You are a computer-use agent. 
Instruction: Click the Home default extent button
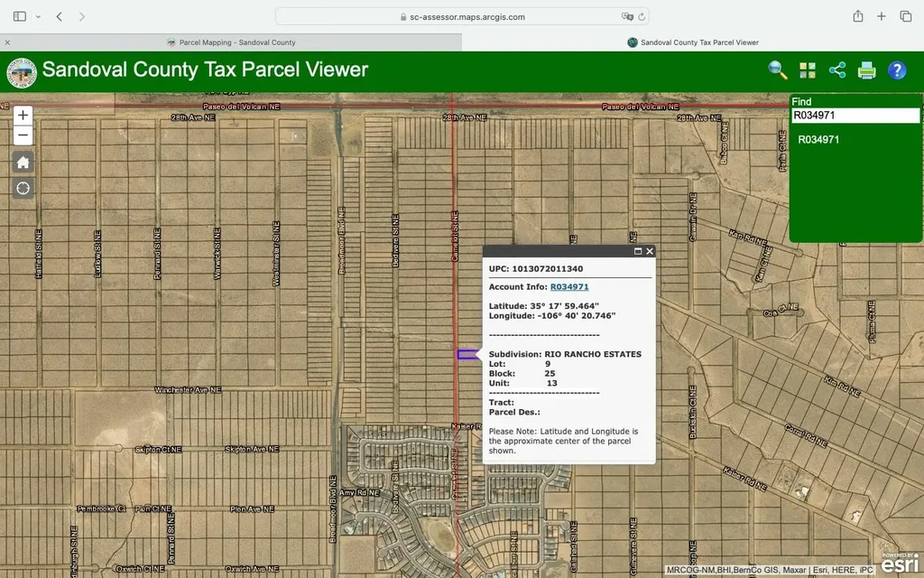(23, 163)
